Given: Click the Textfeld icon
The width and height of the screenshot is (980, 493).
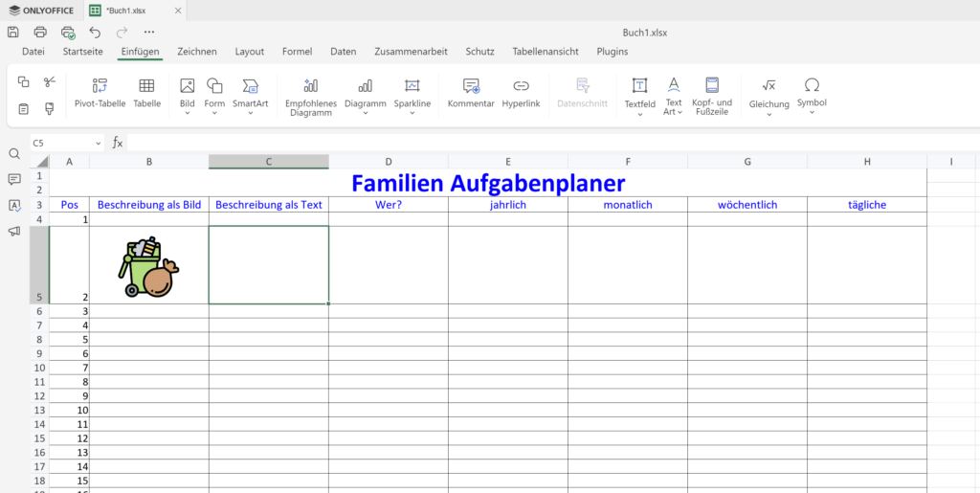Looking at the screenshot, I should [640, 85].
